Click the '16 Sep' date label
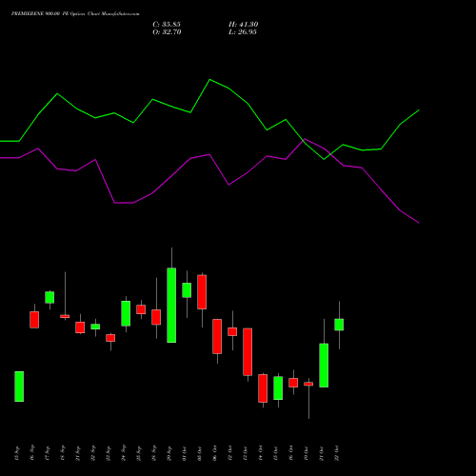Viewport: 476px width, 476px height. 32,453
